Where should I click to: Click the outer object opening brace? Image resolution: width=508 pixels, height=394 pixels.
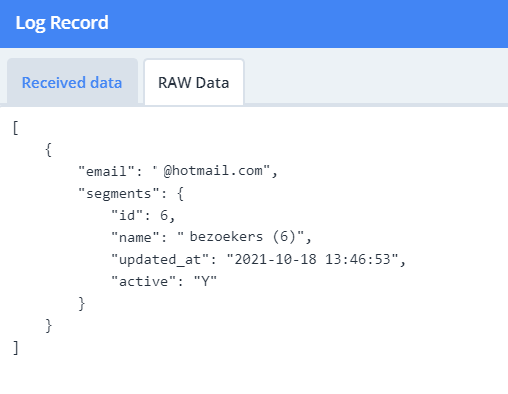click(x=49, y=150)
